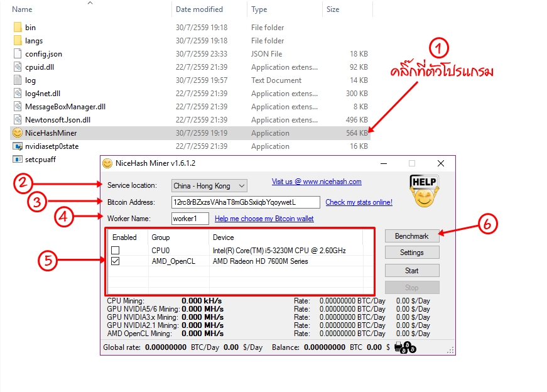
Task: Click the log text document icon
Action: 18,80
